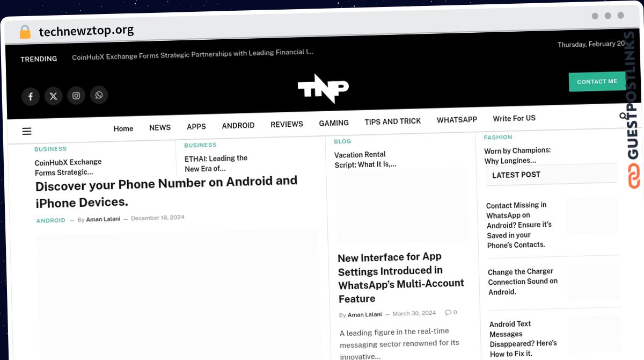Image resolution: width=644 pixels, height=360 pixels.
Task: Click the FASHION category tag
Action: [498, 138]
